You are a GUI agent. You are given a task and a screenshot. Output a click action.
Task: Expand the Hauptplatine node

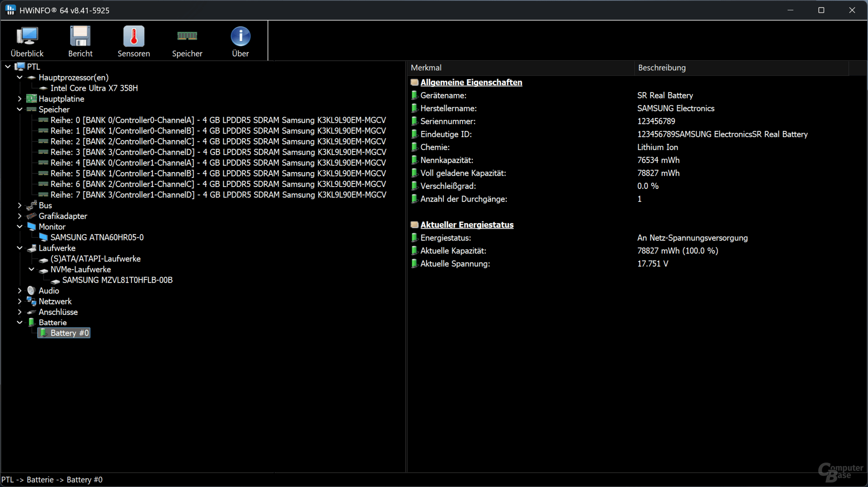(19, 98)
